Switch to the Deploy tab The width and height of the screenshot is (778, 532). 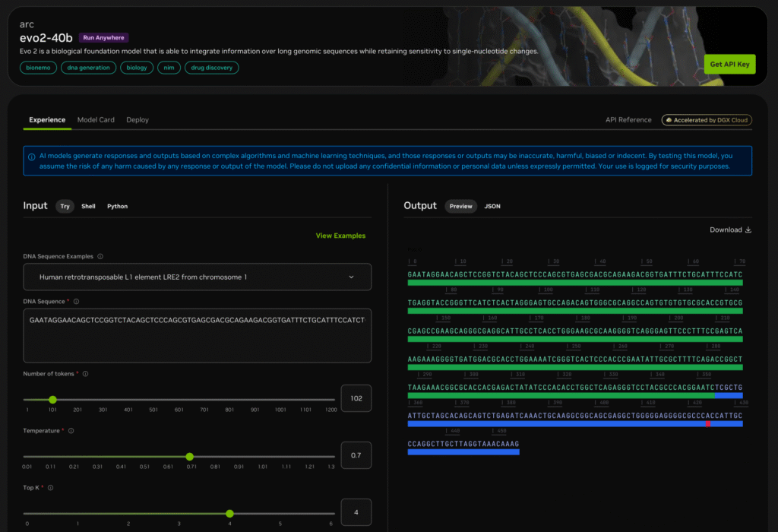coord(138,120)
